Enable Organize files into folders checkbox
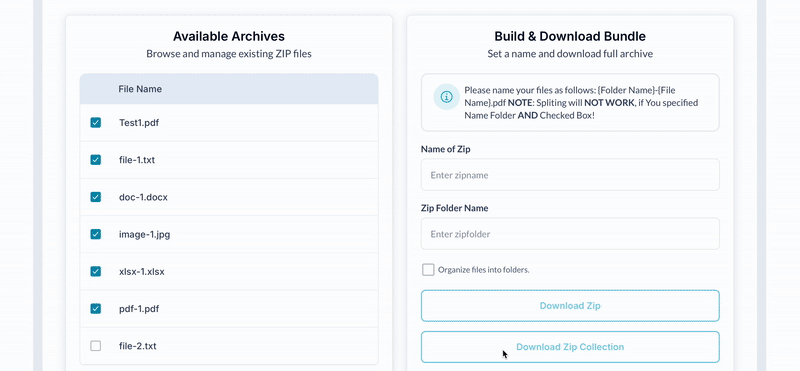 [x=428, y=269]
